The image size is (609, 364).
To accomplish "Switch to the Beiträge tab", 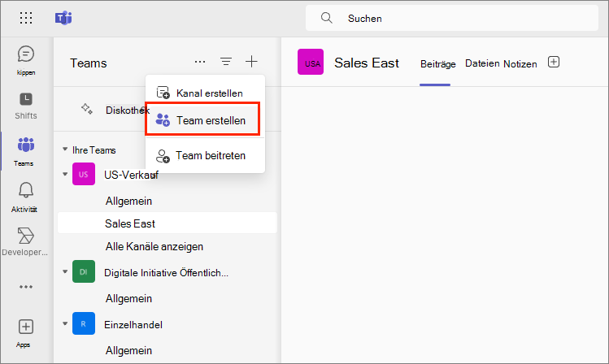I will coord(437,64).
